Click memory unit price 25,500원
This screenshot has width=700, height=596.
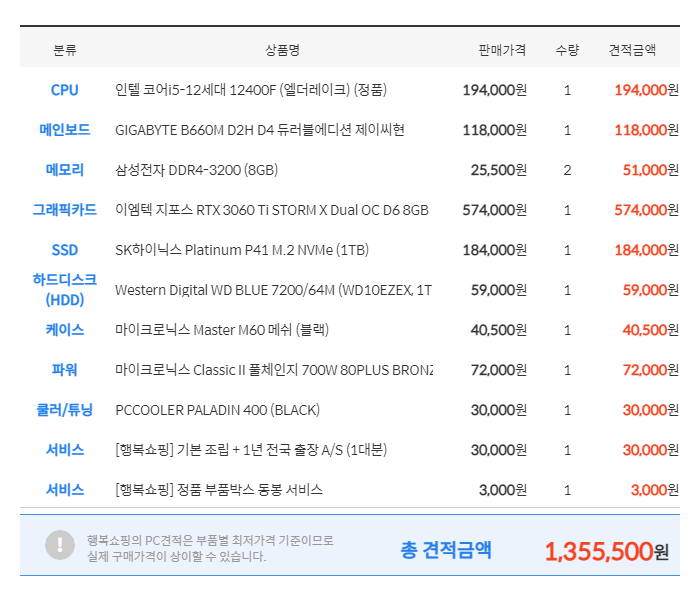(x=499, y=170)
